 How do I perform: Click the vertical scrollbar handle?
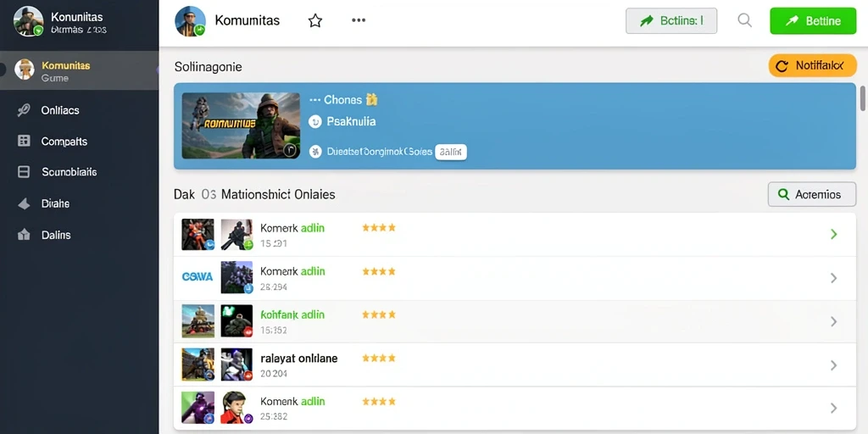tap(862, 98)
